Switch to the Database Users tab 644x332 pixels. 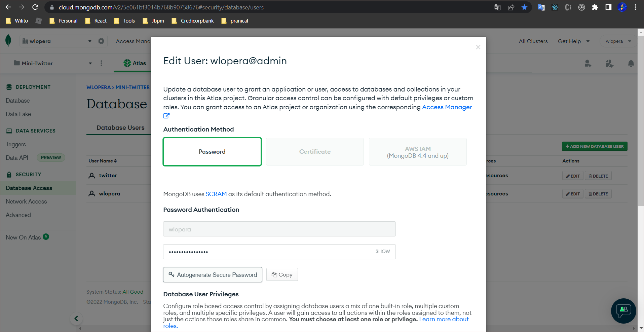point(120,127)
